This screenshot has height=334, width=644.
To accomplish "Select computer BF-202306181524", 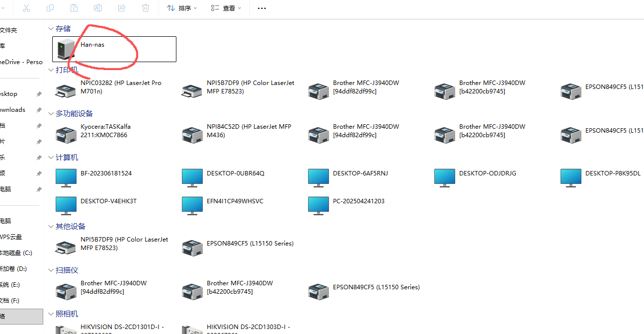I will pos(114,177).
